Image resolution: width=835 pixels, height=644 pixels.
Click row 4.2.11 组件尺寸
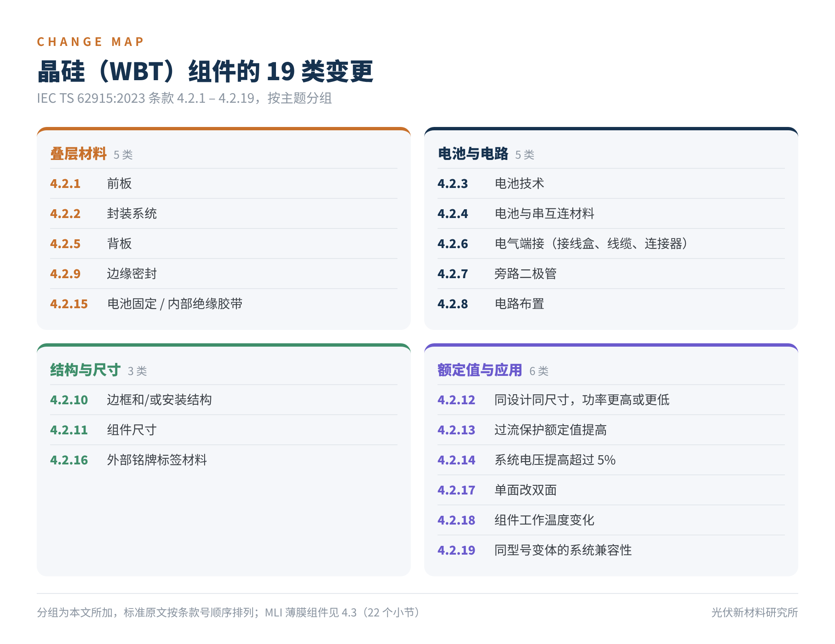224,430
